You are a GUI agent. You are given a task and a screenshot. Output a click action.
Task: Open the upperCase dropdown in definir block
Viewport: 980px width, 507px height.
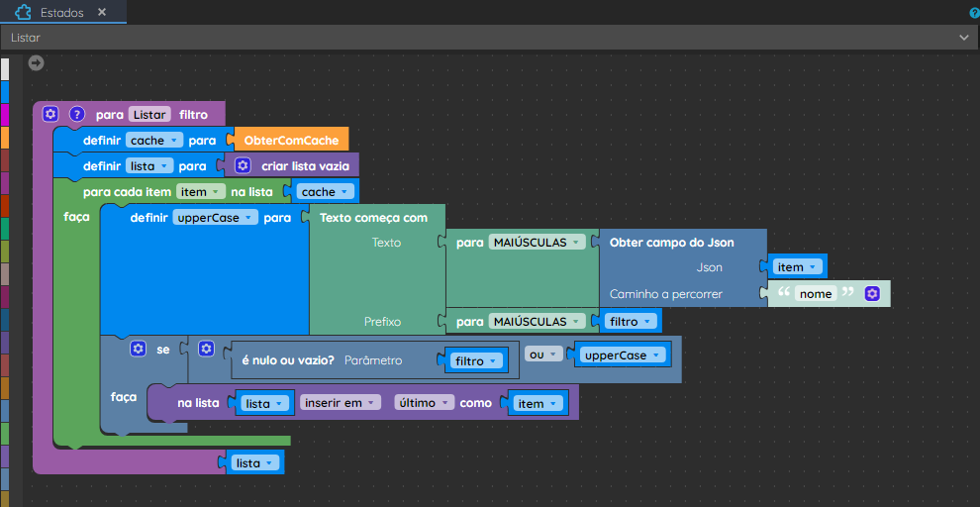(215, 218)
